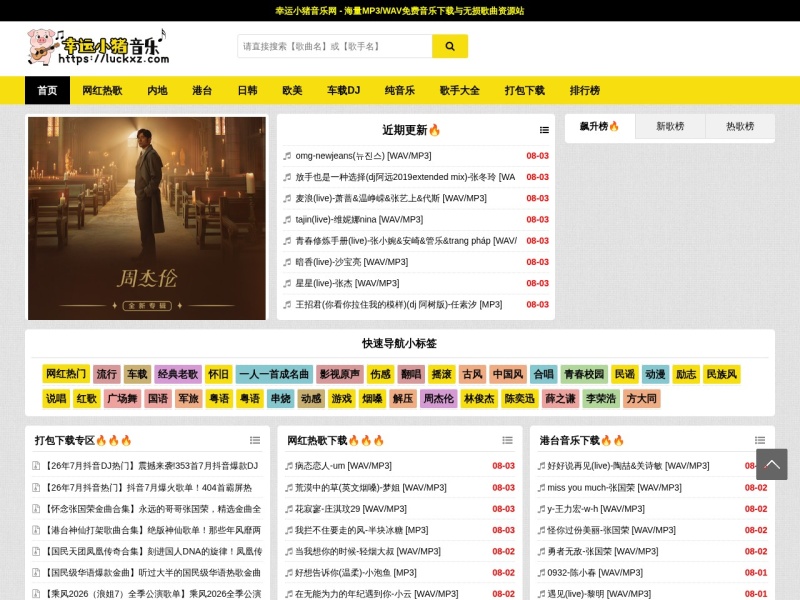Go to the 港台 navigation item

(202, 90)
